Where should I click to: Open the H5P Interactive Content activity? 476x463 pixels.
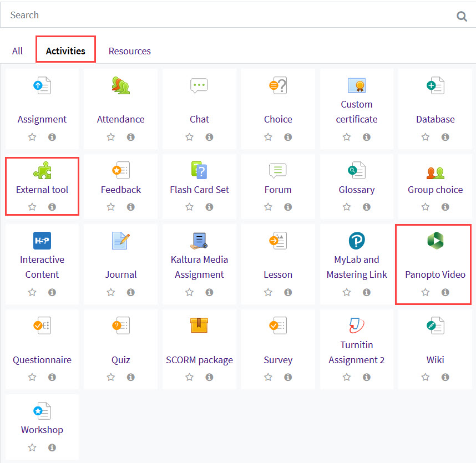[42, 241]
